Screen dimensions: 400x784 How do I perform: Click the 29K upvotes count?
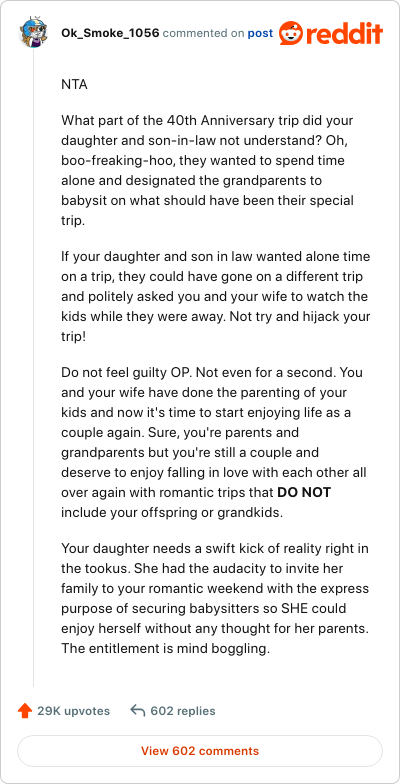coord(74,710)
